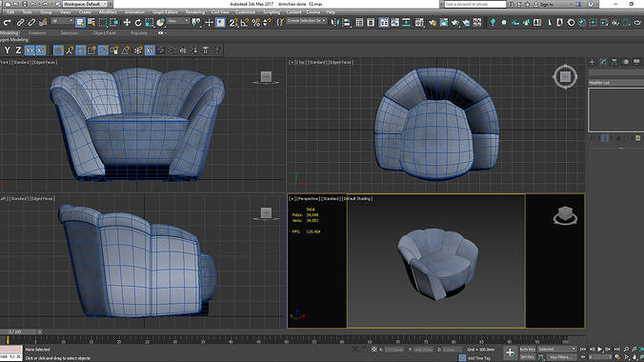This screenshot has height=362, width=644.
Task: Activate the Select Object tool
Action: click(80, 23)
